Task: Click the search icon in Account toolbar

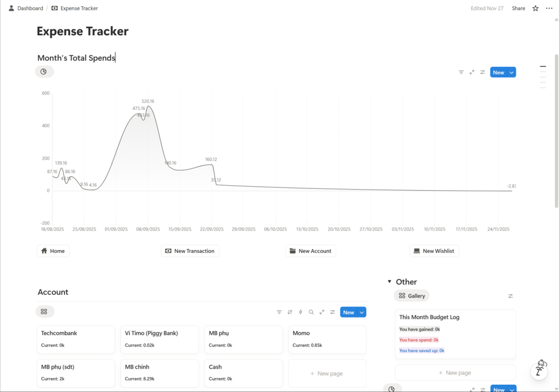Action: [311, 312]
